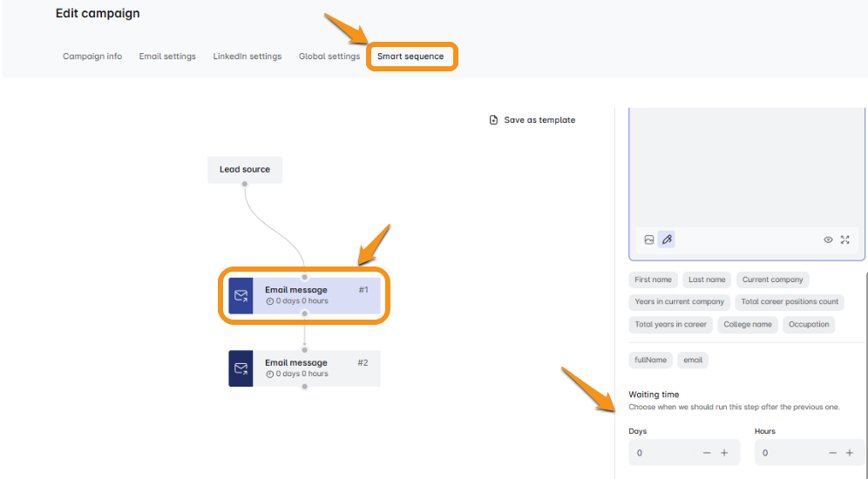
Task: Insert the Current company variable tag
Action: [x=772, y=280]
